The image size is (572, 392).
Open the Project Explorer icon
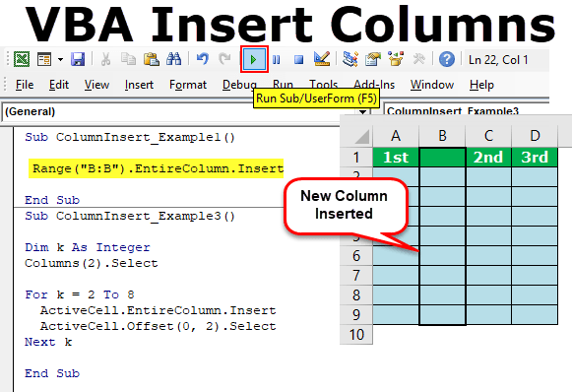click(x=350, y=59)
